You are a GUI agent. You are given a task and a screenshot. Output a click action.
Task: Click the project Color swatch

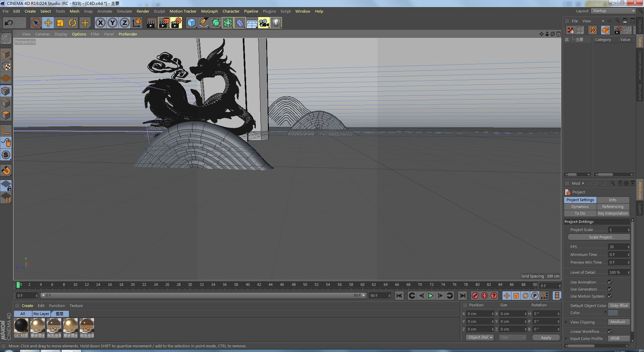coord(613,313)
